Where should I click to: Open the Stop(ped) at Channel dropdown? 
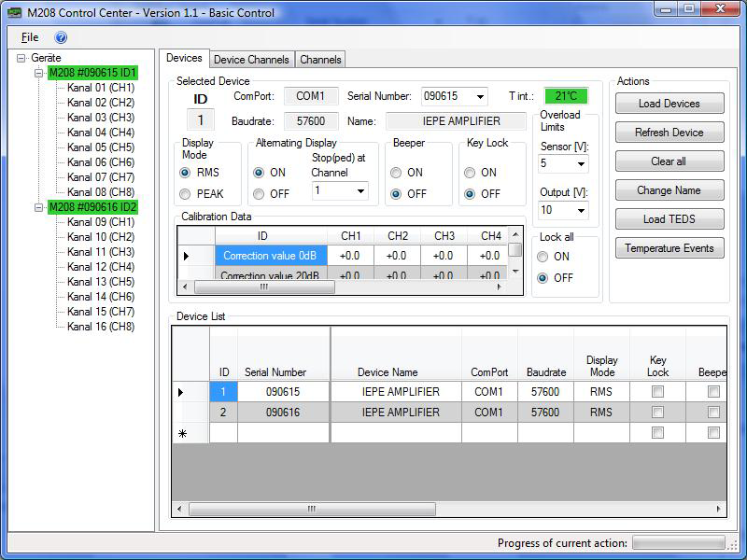[360, 191]
